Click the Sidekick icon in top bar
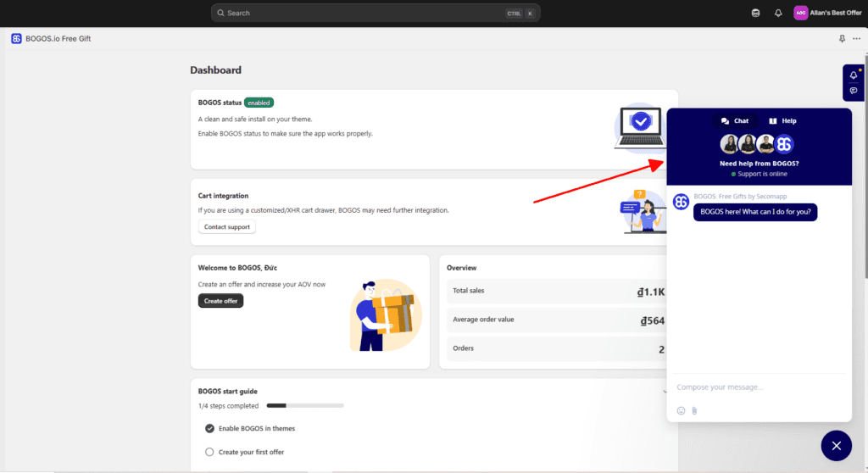 coord(756,13)
